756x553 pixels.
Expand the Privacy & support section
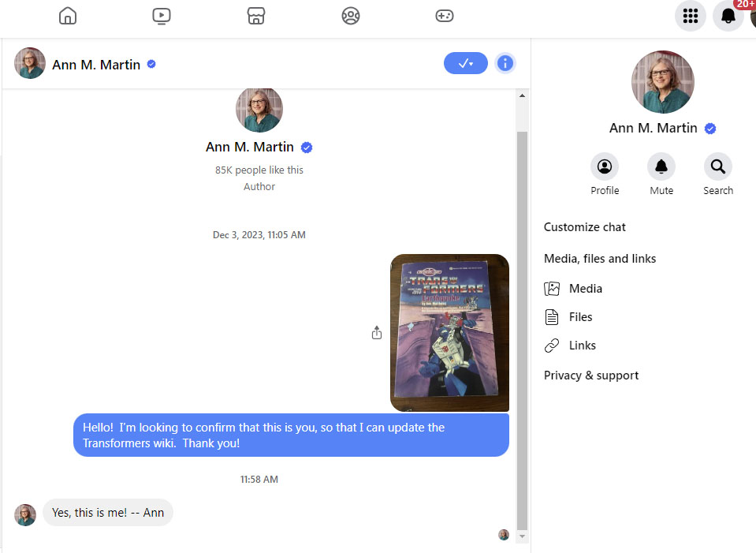(x=591, y=376)
